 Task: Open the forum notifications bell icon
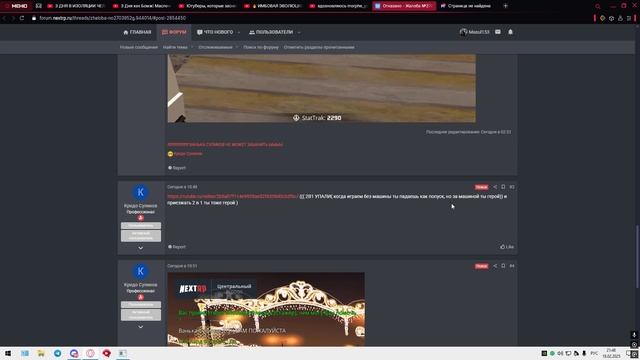pyautogui.click(x=510, y=32)
